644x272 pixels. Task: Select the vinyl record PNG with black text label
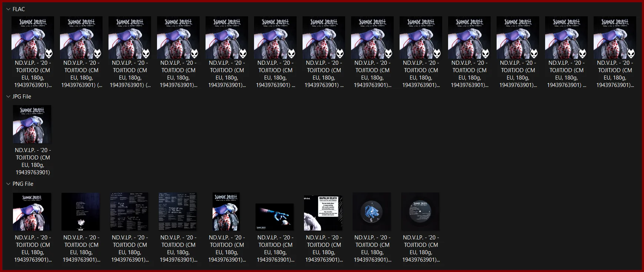[420, 212]
